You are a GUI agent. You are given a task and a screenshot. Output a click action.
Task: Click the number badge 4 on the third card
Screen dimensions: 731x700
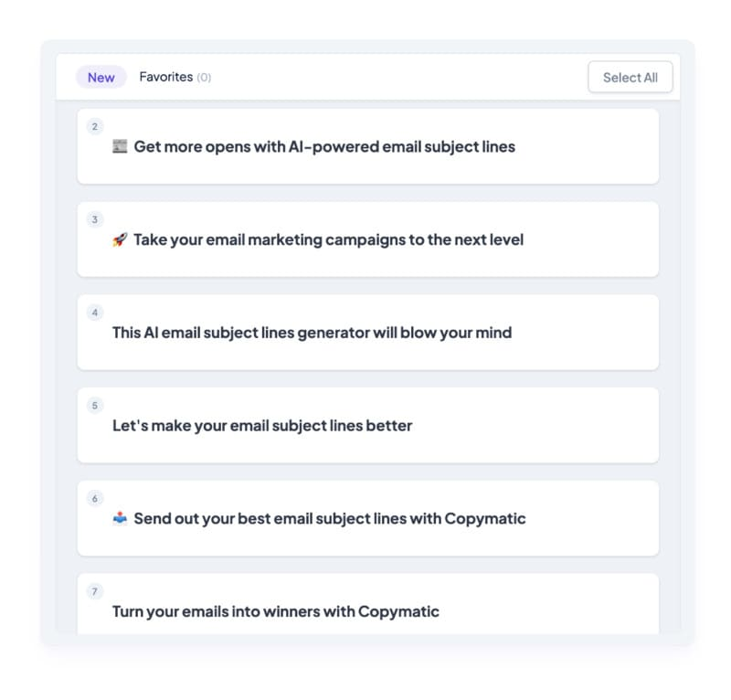pyautogui.click(x=95, y=312)
